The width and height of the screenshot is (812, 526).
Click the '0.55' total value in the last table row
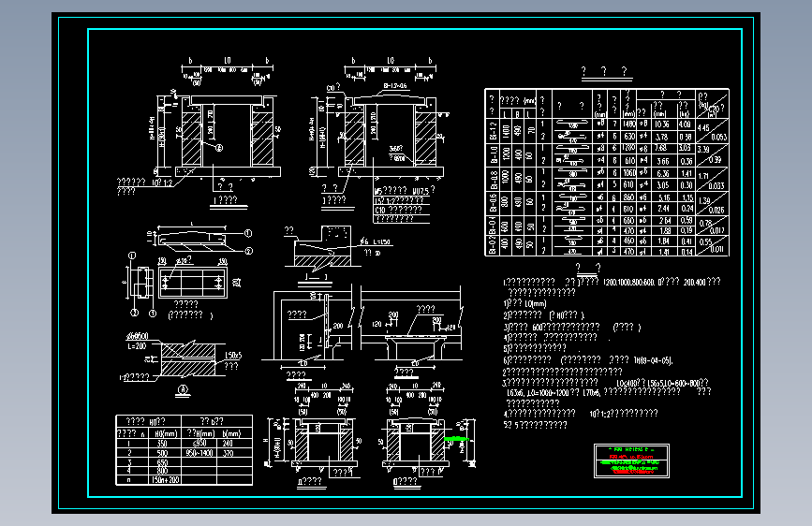point(705,241)
